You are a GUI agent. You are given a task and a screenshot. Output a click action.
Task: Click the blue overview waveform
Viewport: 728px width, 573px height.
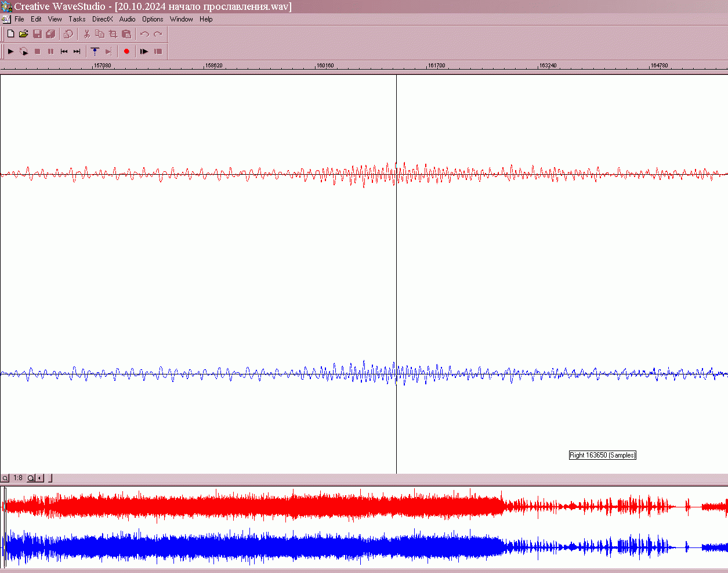coord(365,547)
